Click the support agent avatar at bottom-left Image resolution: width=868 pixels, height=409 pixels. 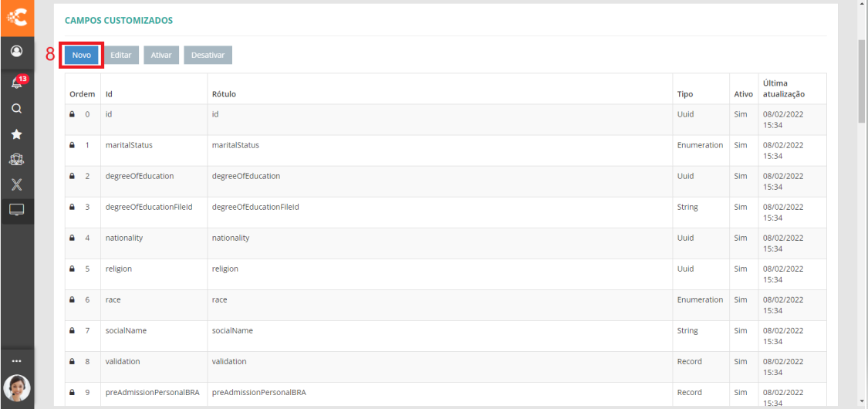tap(16, 388)
